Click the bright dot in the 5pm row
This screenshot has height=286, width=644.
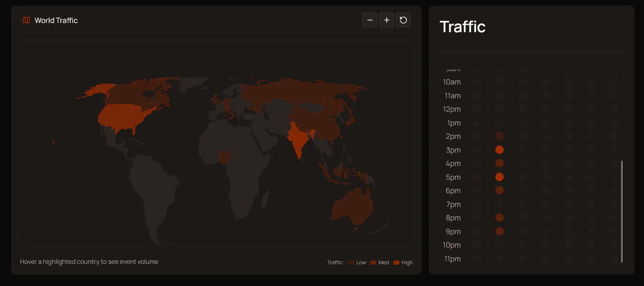click(499, 177)
